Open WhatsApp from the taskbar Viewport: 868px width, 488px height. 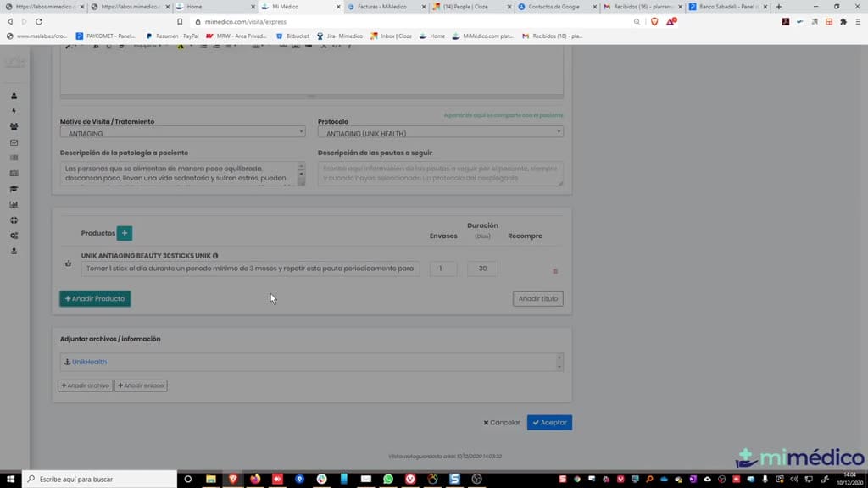pyautogui.click(x=388, y=479)
